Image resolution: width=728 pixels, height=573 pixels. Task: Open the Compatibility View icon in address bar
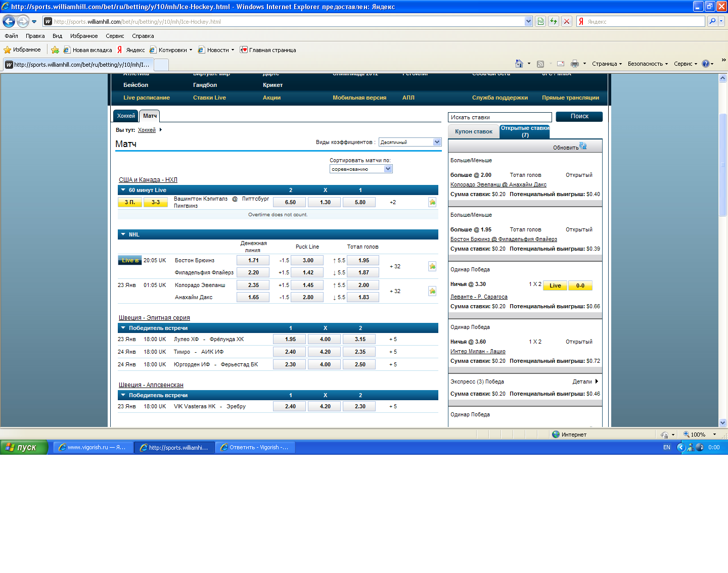coord(540,21)
